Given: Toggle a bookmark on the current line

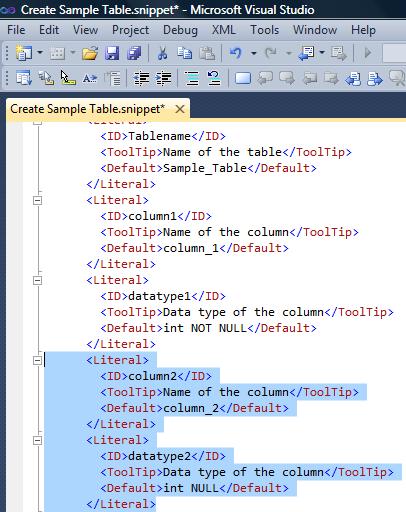Looking at the screenshot, I should 243,79.
